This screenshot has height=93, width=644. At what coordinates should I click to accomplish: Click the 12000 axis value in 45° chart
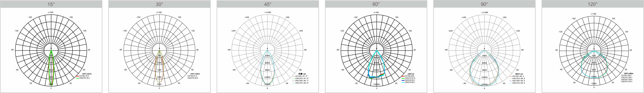click(x=268, y=77)
